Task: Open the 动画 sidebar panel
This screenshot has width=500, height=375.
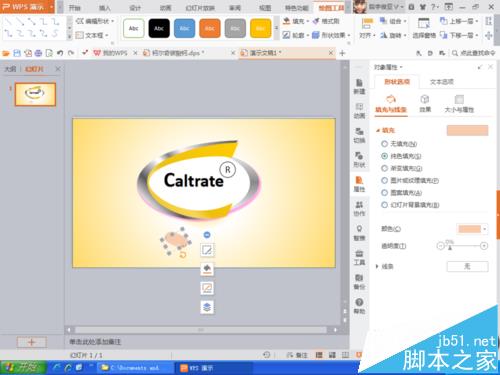Action: pyautogui.click(x=359, y=111)
